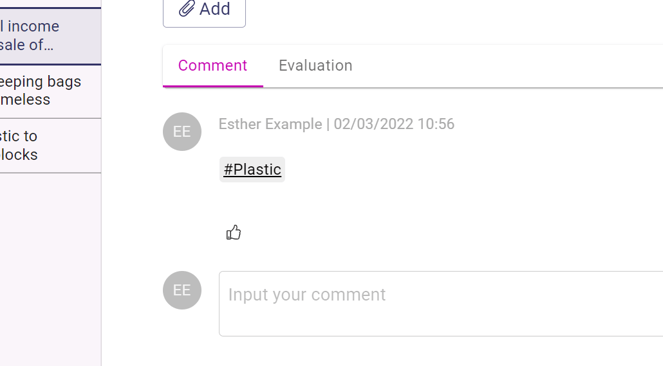Click the lower empty part of the comment box

click(441, 323)
